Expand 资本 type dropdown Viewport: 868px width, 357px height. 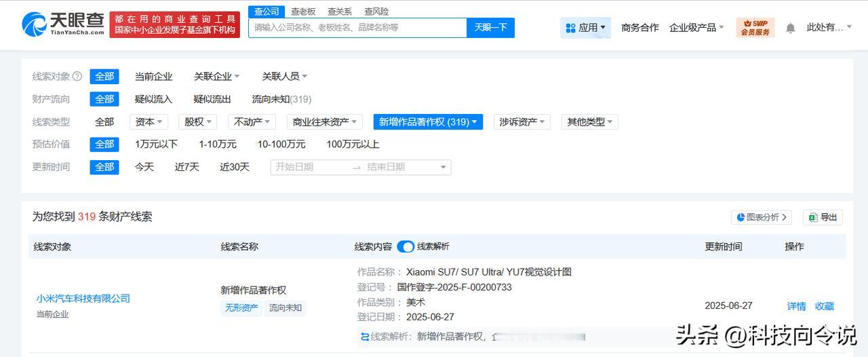click(x=149, y=122)
